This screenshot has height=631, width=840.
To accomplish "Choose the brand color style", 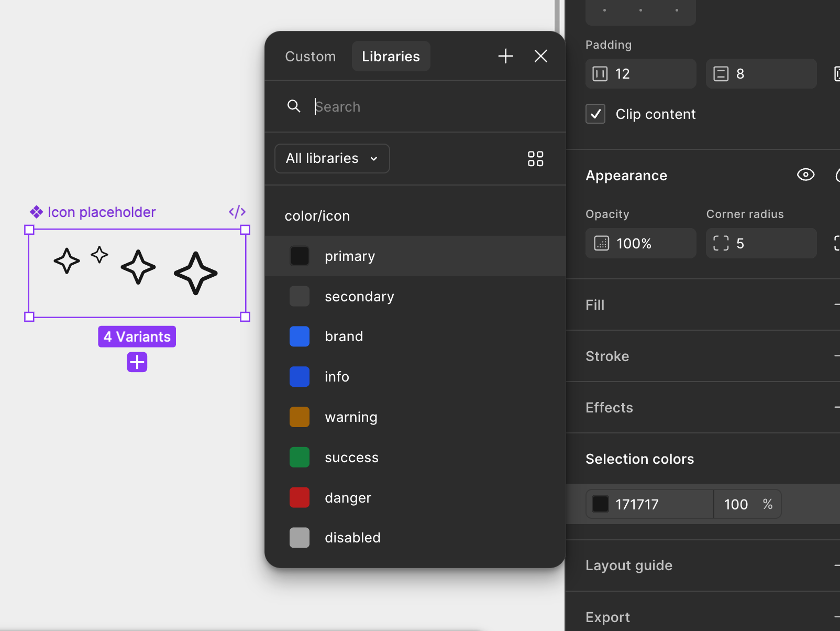I will pyautogui.click(x=415, y=336).
